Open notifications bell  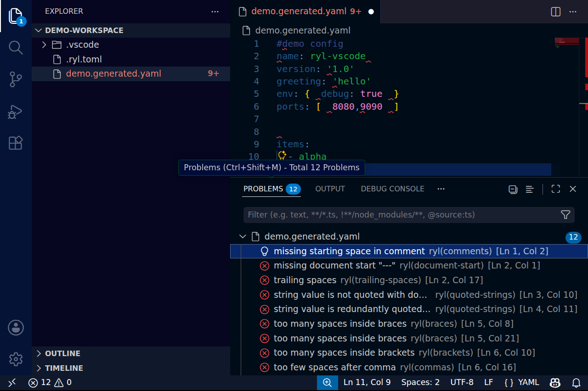pyautogui.click(x=576, y=382)
